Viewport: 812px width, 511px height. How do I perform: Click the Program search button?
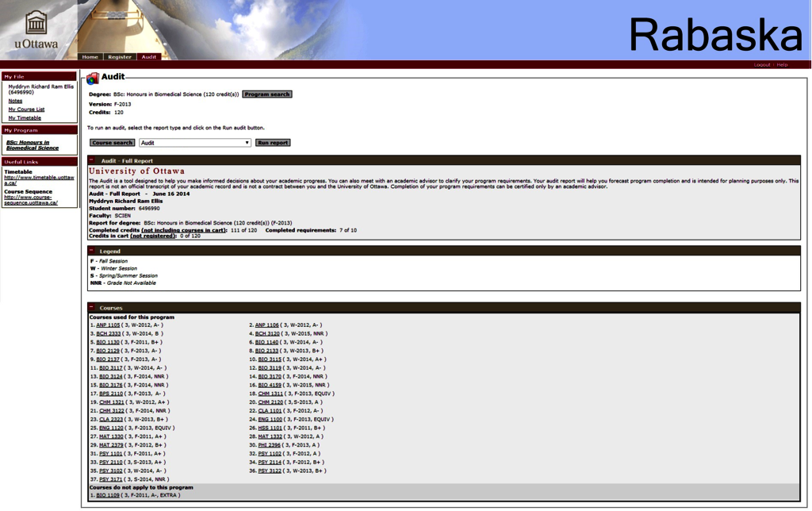[x=267, y=94]
